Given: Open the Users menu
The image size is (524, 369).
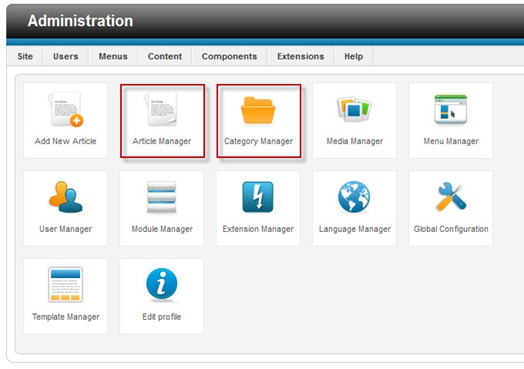Looking at the screenshot, I should (66, 56).
